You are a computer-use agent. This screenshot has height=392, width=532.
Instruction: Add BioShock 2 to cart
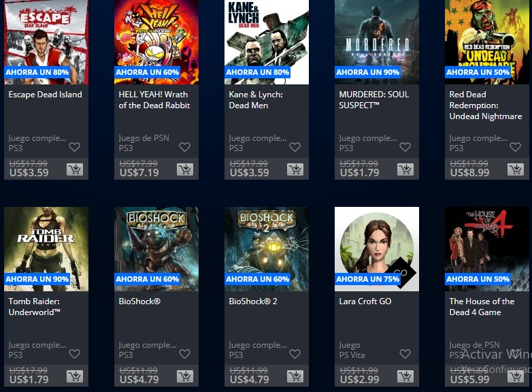pos(295,376)
